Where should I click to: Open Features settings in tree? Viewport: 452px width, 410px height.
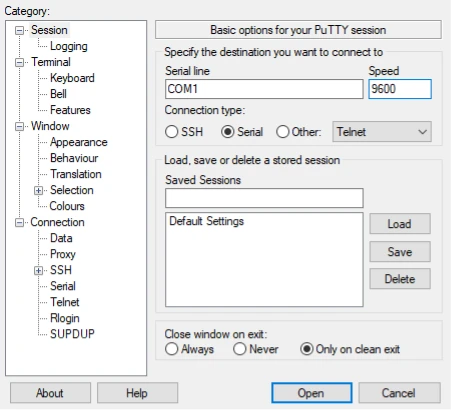[x=70, y=110]
